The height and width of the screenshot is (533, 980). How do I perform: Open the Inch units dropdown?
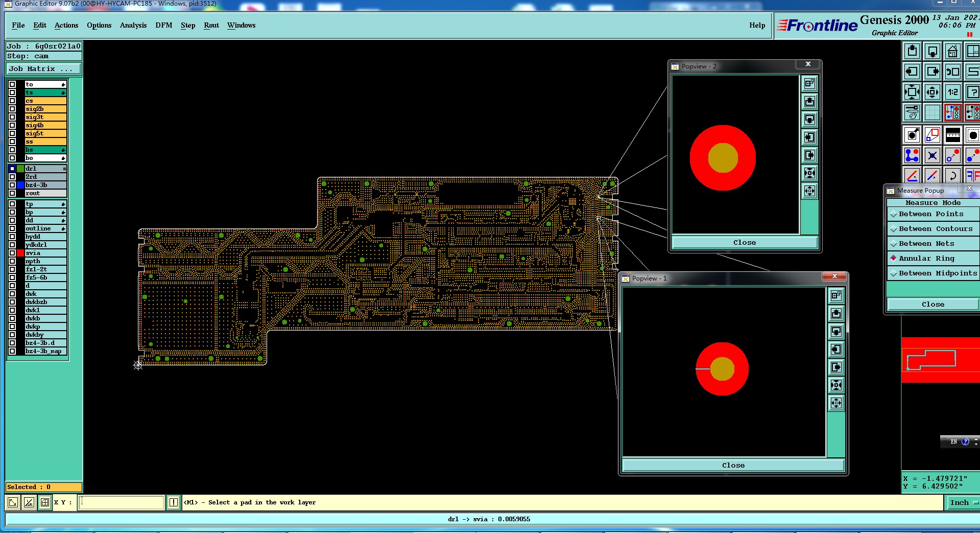pos(963,502)
